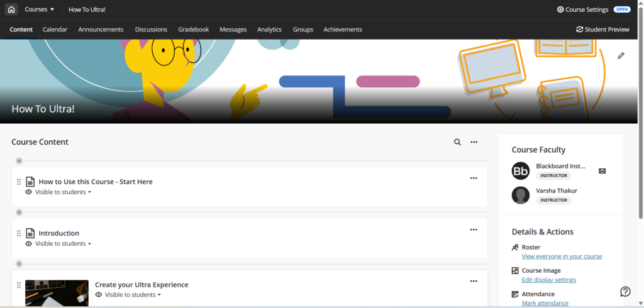The image size is (644, 308).
Task: Click the Blackboard Instructor Bb avatar
Action: click(x=520, y=171)
